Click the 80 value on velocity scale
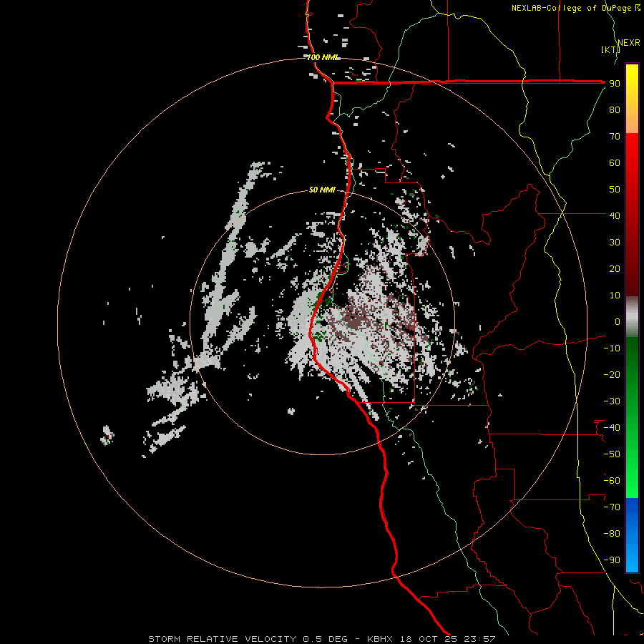 (615, 110)
